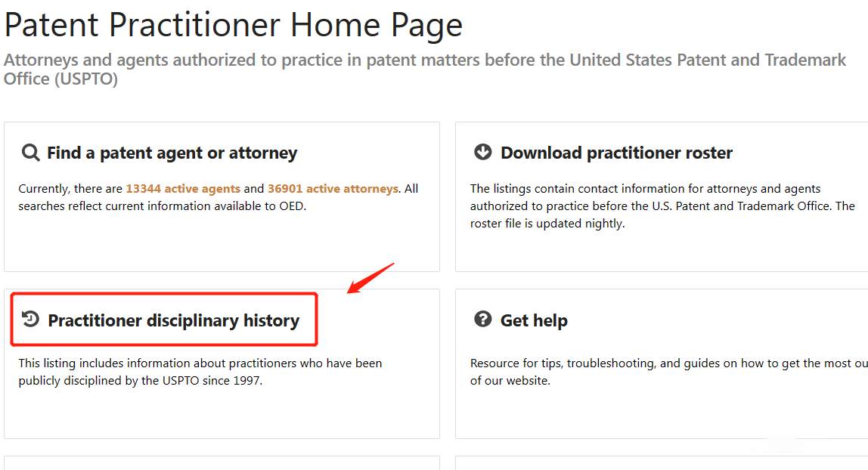Screen dimensions: 868x470
Task: Click the partially visible bottom-left card
Action: [222, 462]
